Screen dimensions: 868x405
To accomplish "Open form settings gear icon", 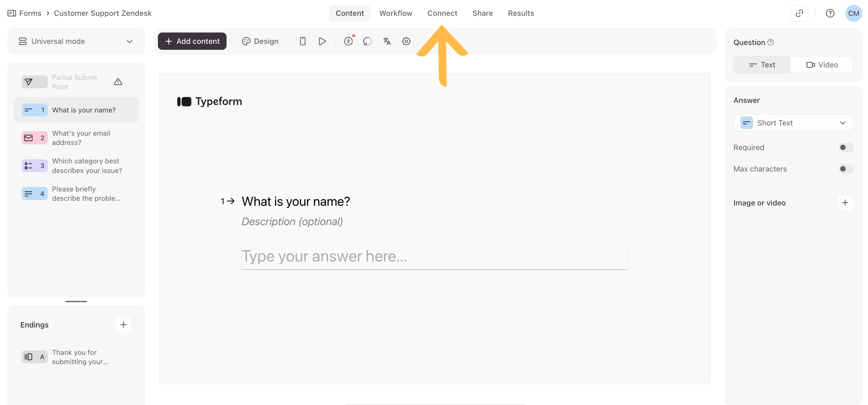I will [406, 41].
